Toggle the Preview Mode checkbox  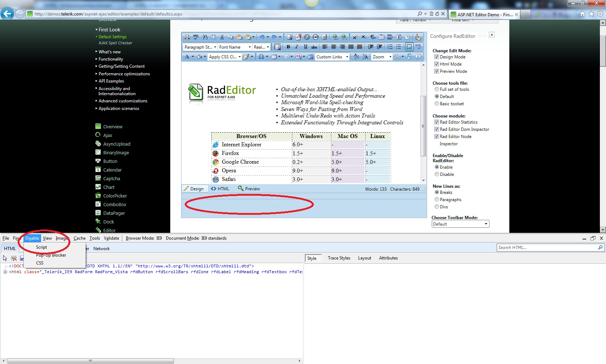click(x=436, y=71)
